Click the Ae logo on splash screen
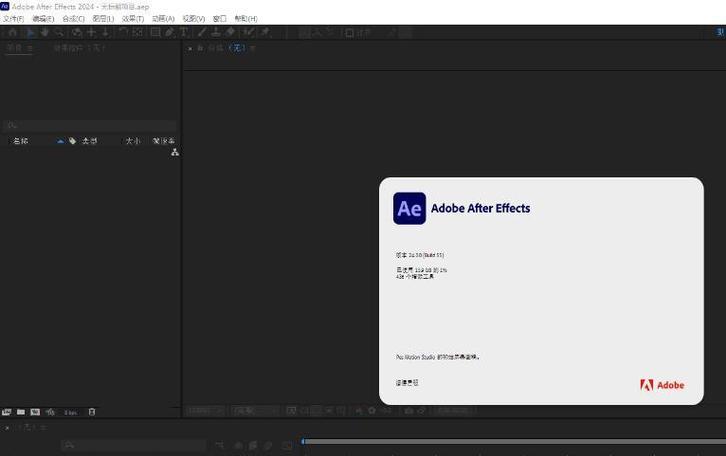 [x=409, y=208]
